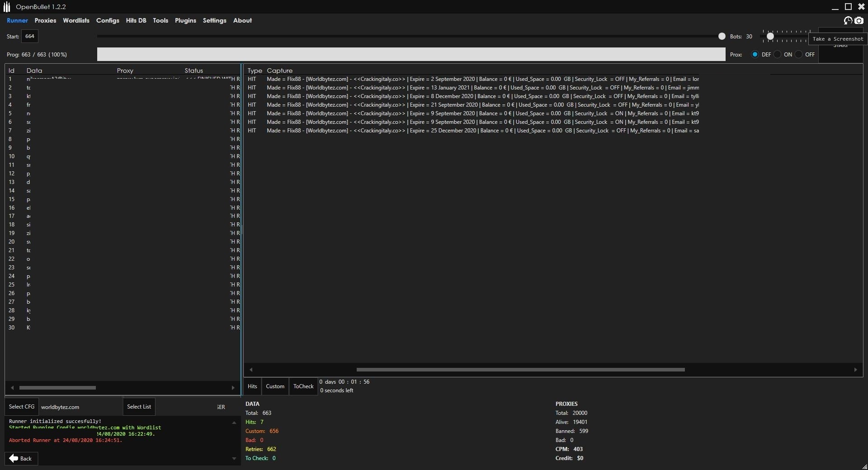This screenshot has height=470, width=868.
Task: Click the capture list horizontal scrollbar
Action: [520, 370]
